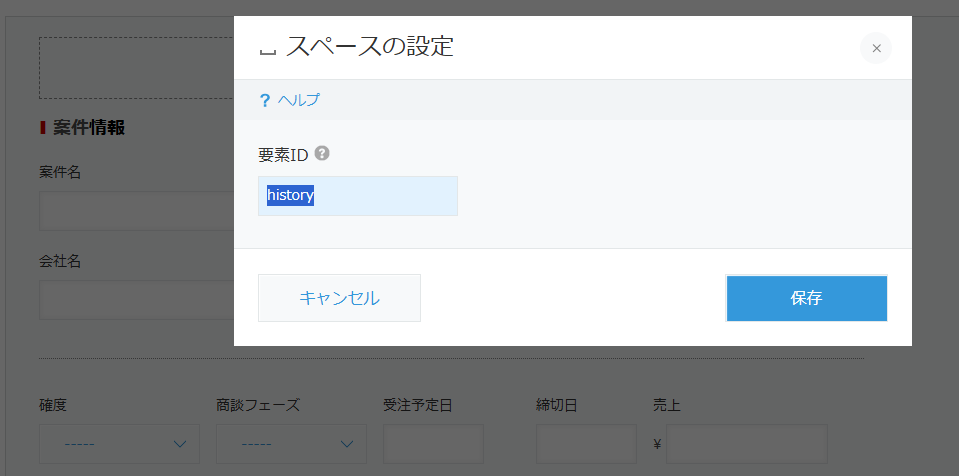Image resolution: width=959 pixels, height=476 pixels.
Task: Click the 売上 label text
Action: [667, 405]
